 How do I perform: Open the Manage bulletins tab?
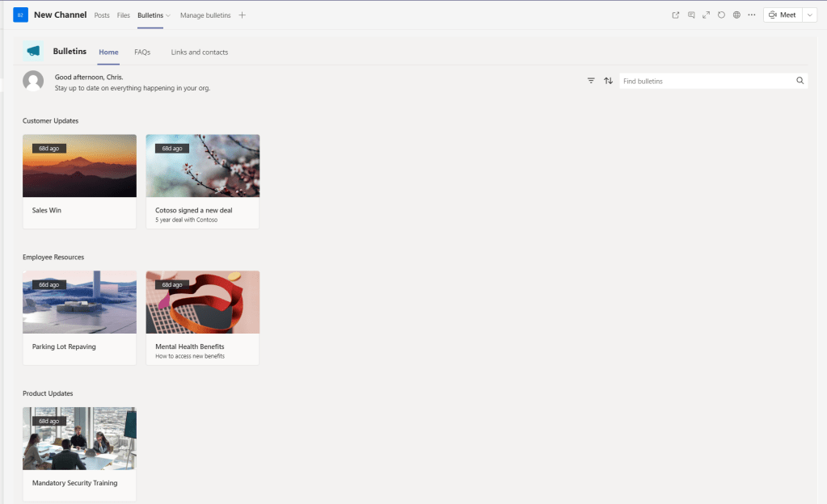pos(205,15)
